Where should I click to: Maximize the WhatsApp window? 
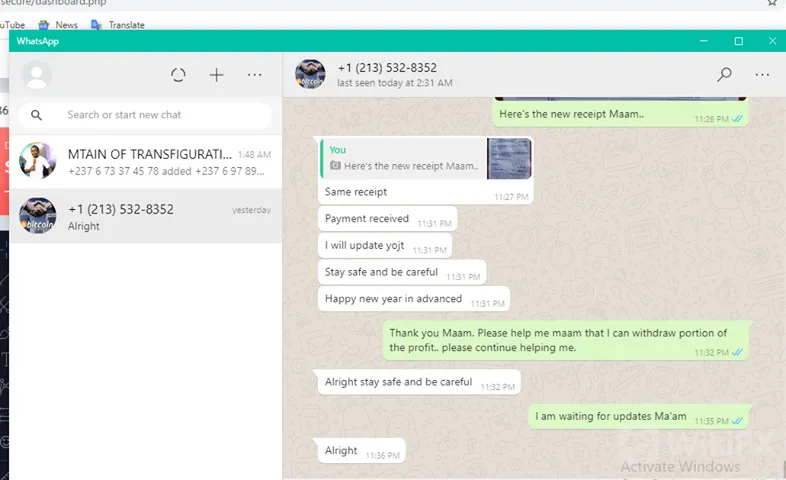[738, 41]
